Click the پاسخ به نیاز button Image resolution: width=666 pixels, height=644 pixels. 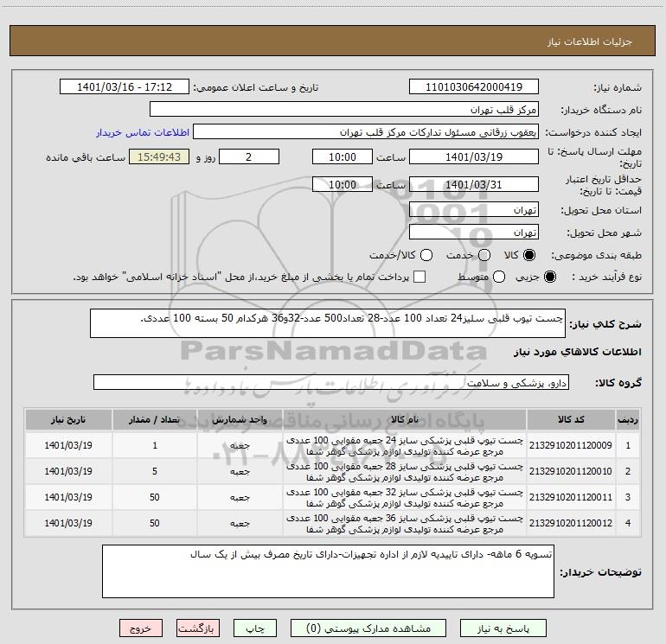tap(503, 628)
